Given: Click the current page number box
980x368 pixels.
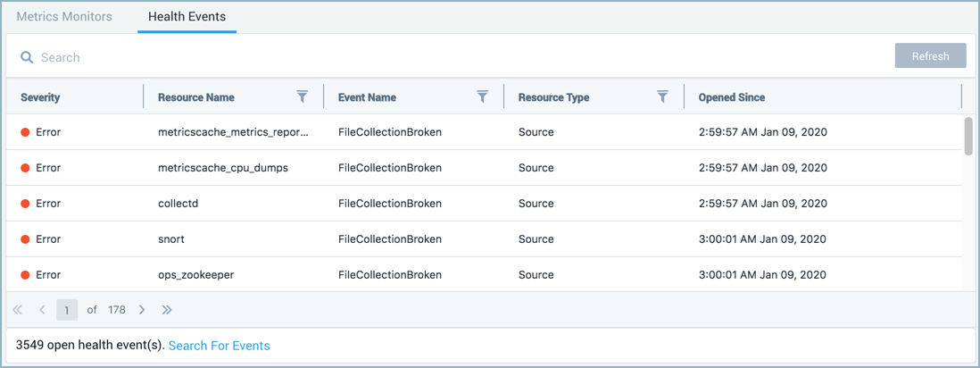Looking at the screenshot, I should coord(67,310).
